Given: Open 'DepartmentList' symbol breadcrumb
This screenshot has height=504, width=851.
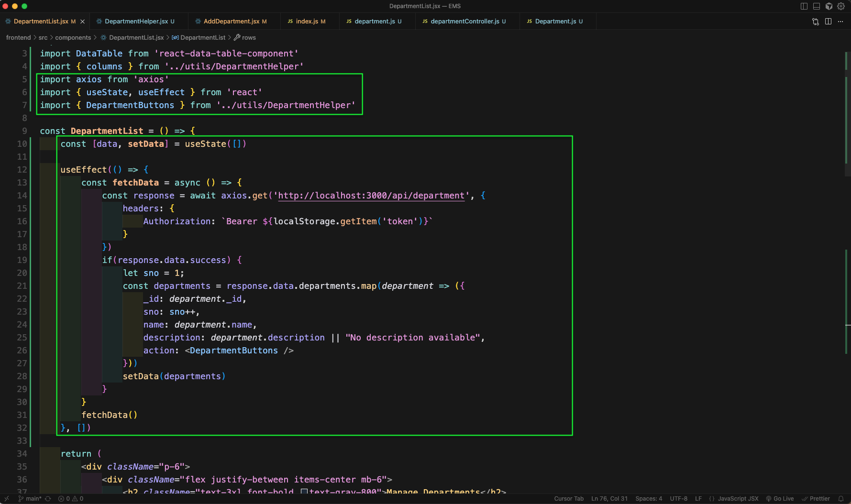Looking at the screenshot, I should [x=203, y=37].
